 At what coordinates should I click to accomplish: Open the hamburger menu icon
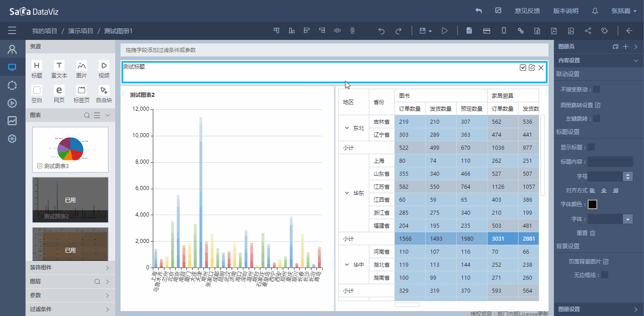click(12, 31)
